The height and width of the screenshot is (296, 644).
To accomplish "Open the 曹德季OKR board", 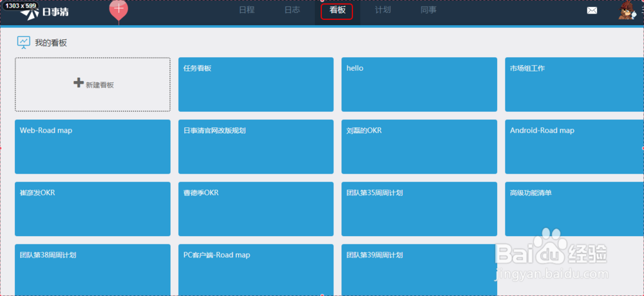I will point(256,209).
